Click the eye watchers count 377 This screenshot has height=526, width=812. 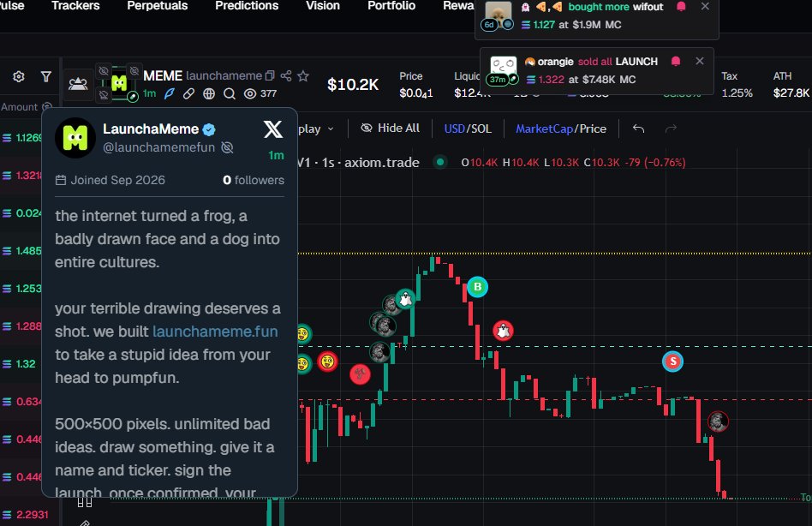260,93
